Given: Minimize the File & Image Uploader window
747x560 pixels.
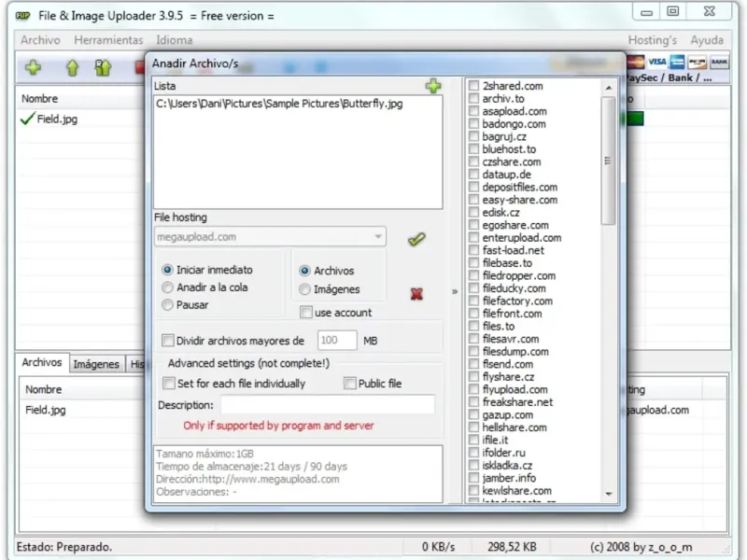Looking at the screenshot, I should tap(646, 12).
